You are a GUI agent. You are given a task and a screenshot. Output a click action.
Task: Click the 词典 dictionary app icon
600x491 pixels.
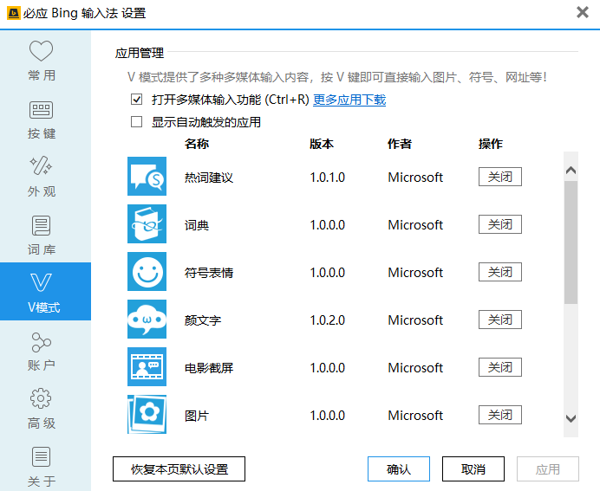tap(147, 224)
